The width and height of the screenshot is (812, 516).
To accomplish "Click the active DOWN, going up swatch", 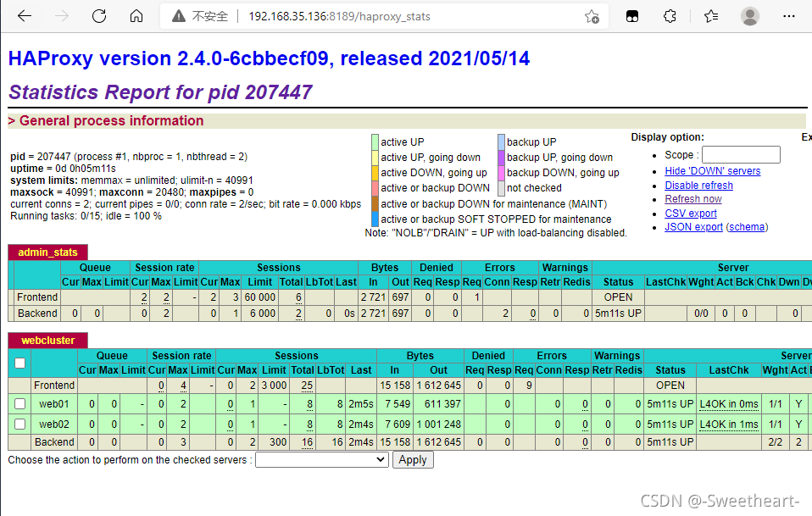I will (x=375, y=172).
